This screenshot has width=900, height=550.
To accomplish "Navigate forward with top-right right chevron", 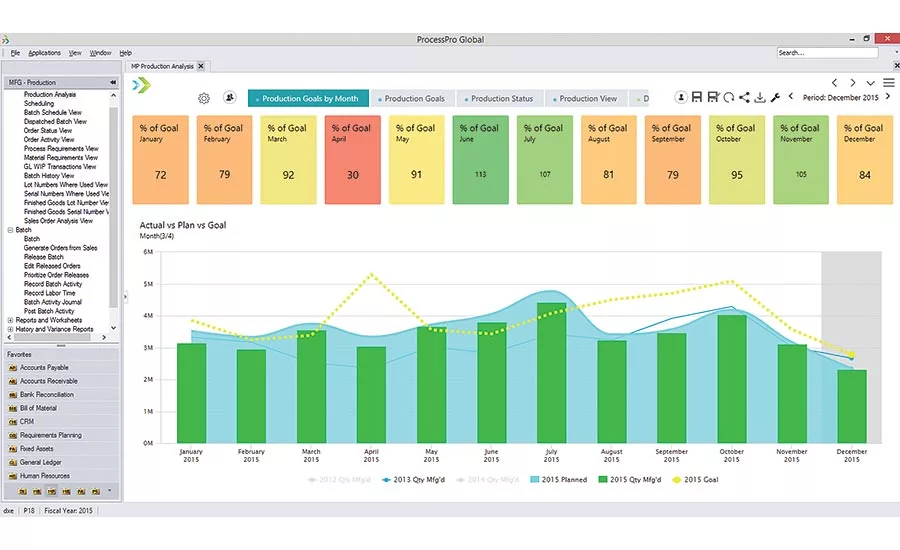I will point(853,83).
